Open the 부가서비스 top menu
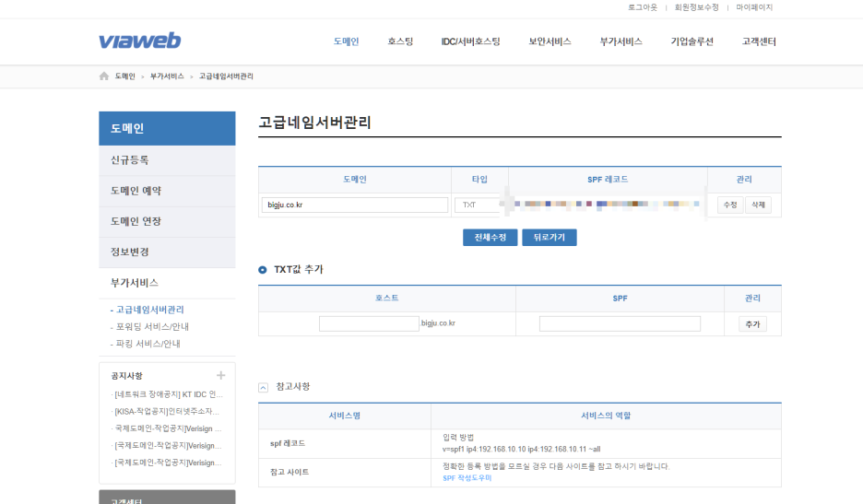The height and width of the screenshot is (504, 863). (x=621, y=41)
